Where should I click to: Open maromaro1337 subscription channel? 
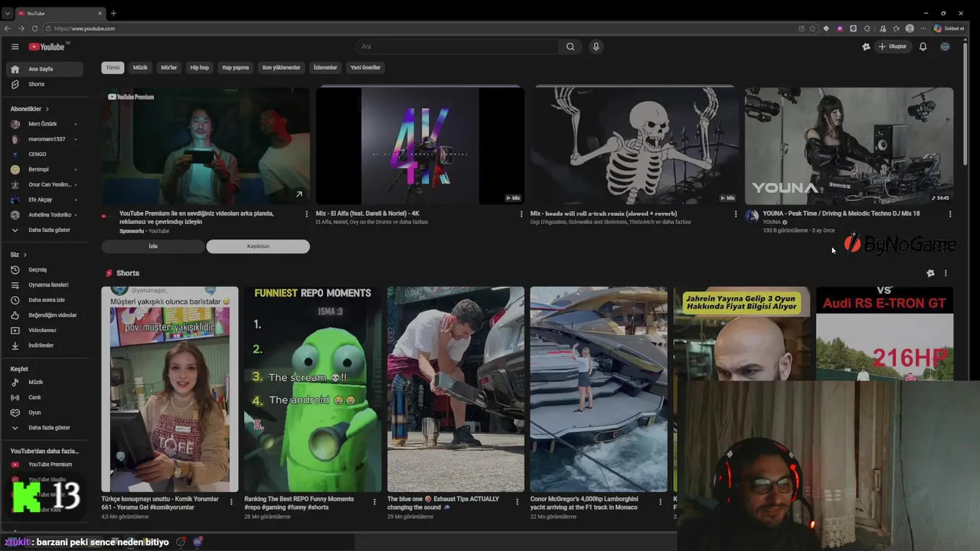point(46,139)
